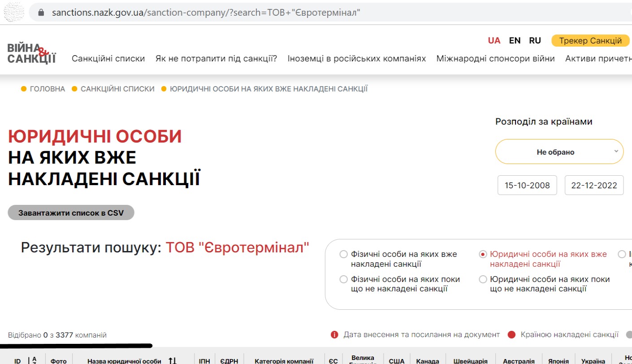Open Міжнародні спонсори війни menu item
This screenshot has height=364, width=632.
495,59
